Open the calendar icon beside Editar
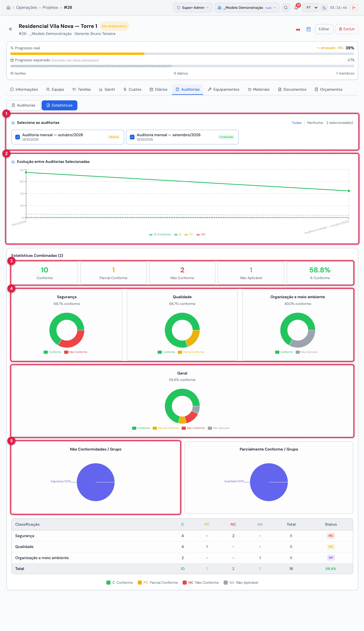Screen dimensions: 364x631 (x=308, y=29)
